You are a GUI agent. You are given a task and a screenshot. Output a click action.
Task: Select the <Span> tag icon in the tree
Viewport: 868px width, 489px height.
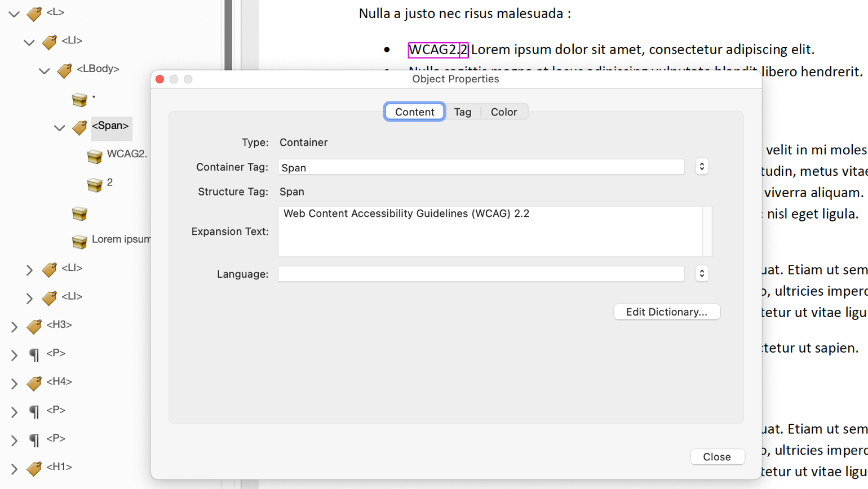(79, 128)
